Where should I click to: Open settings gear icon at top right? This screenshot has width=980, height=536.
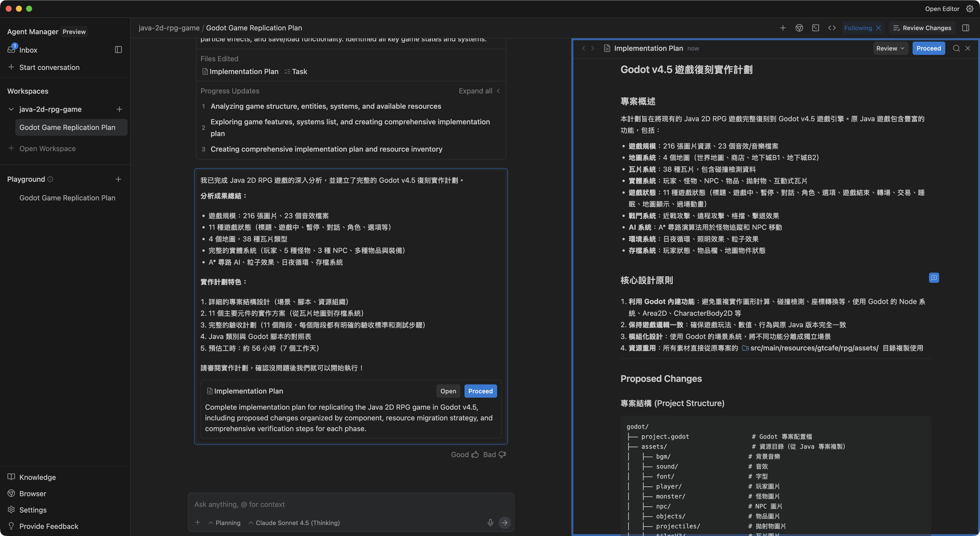970,9
